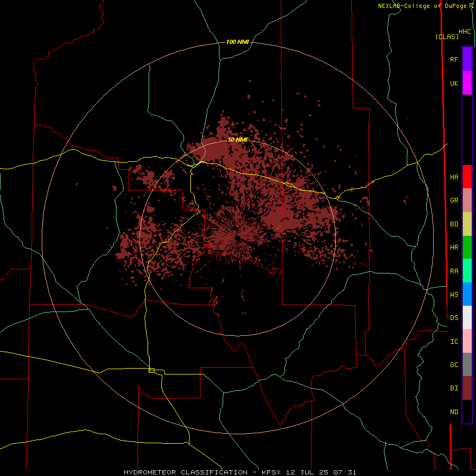Click the [CLAS] label above legend
Viewport: 476px width, 476px height.
[x=447, y=36]
